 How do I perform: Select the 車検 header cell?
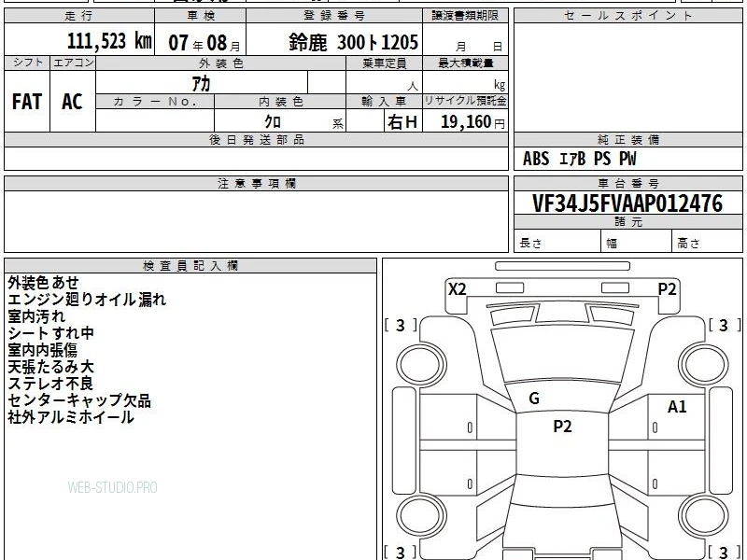(201, 16)
